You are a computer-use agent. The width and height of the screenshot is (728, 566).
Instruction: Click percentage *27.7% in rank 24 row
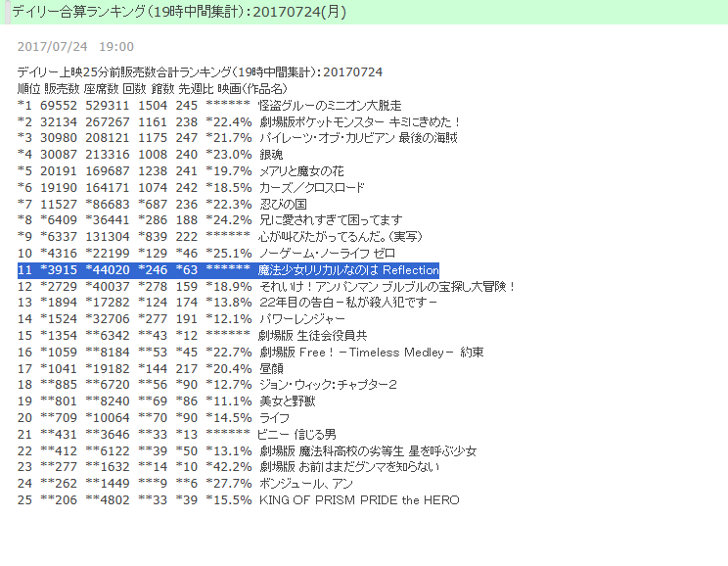coord(229,484)
